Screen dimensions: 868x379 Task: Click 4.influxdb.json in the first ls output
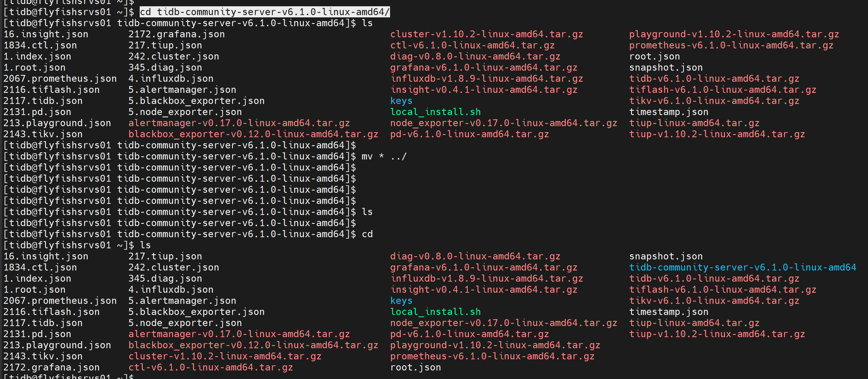point(171,79)
